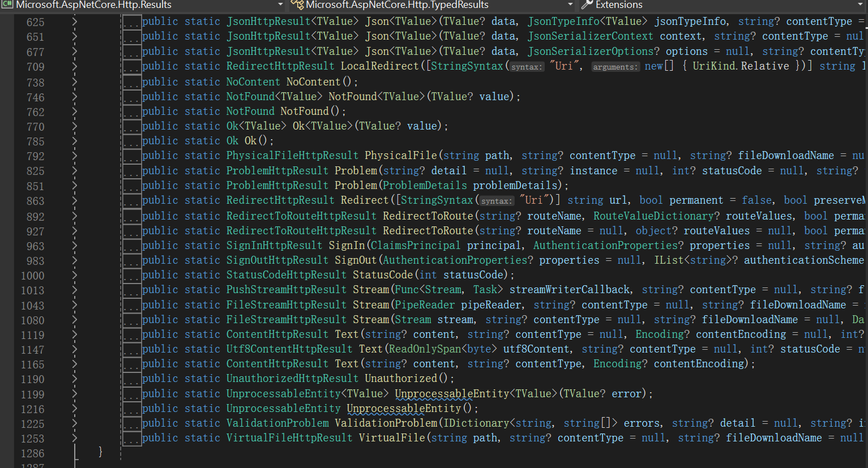Screen dimensions: 868x468
Task: Click Utf8ContentHttpResult return type
Action: pyautogui.click(x=289, y=349)
